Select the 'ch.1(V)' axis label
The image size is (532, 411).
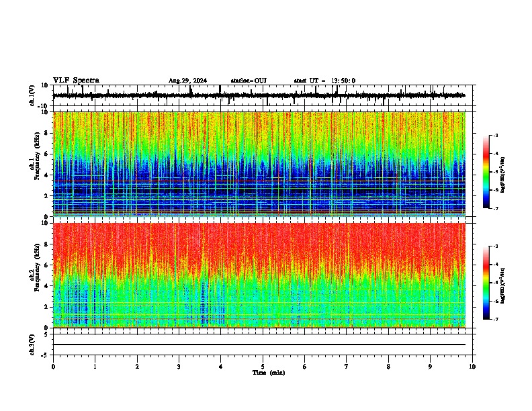pyautogui.click(x=32, y=95)
